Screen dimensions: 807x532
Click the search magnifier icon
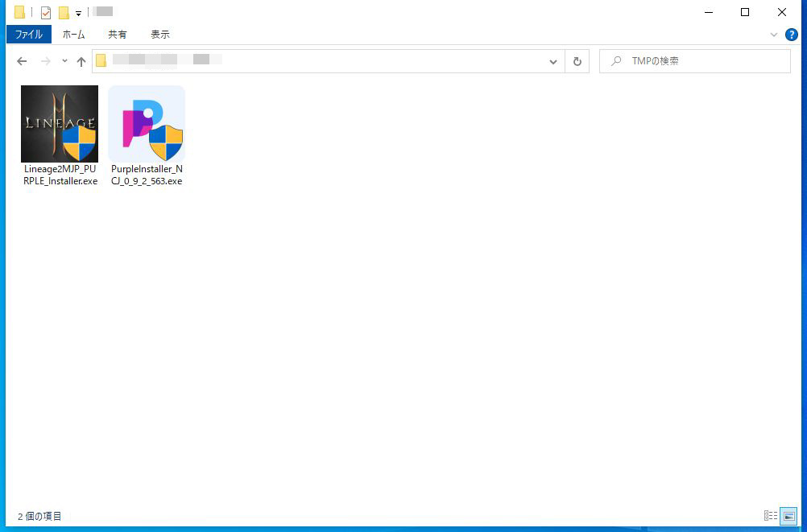[x=615, y=61]
